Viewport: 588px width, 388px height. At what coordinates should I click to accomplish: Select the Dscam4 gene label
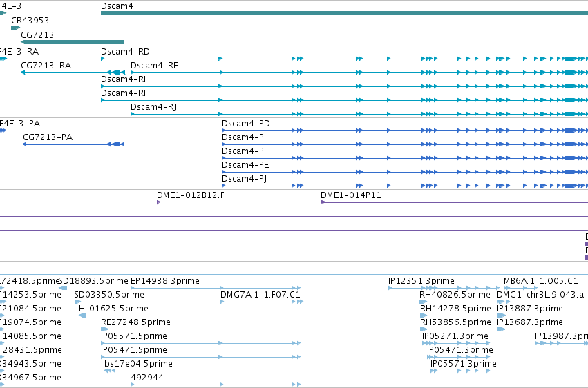(x=117, y=6)
